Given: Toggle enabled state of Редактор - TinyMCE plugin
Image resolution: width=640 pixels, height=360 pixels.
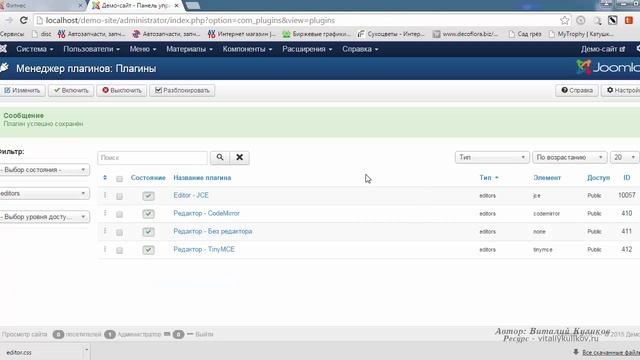Looking at the screenshot, I should (148, 250).
